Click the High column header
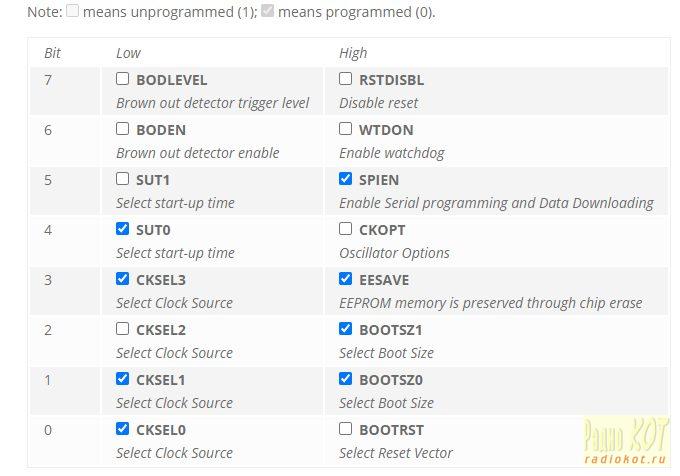Screen dimensions: 680x476 [x=353, y=53]
